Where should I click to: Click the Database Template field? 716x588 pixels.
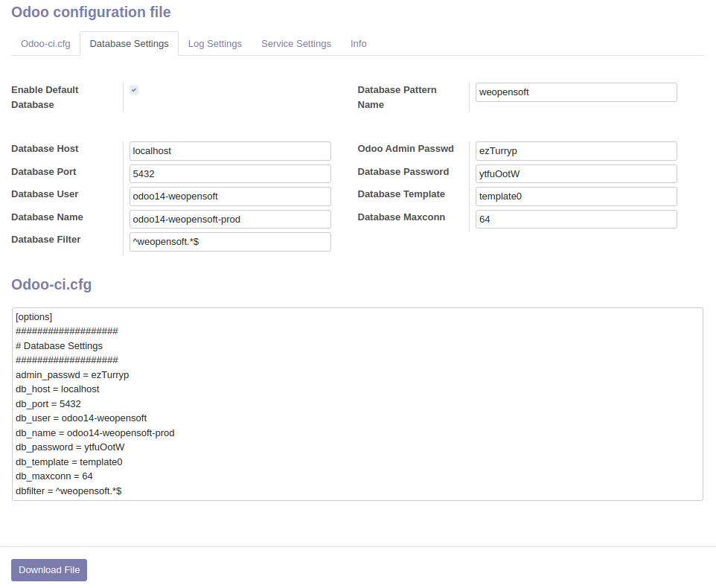coord(576,196)
